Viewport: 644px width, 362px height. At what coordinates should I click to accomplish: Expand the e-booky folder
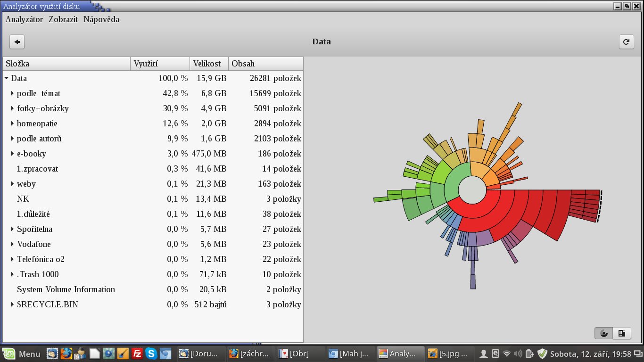(13, 154)
